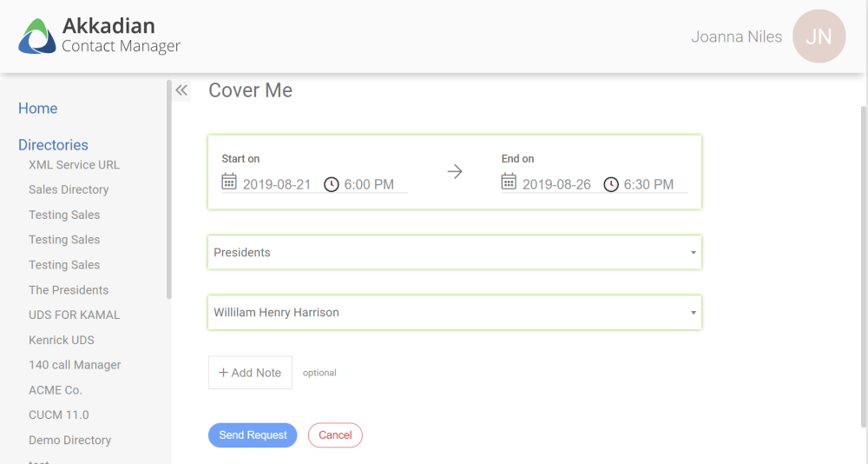868x464 pixels.
Task: Edit the start date 2019-08-21 field
Action: [x=276, y=184]
